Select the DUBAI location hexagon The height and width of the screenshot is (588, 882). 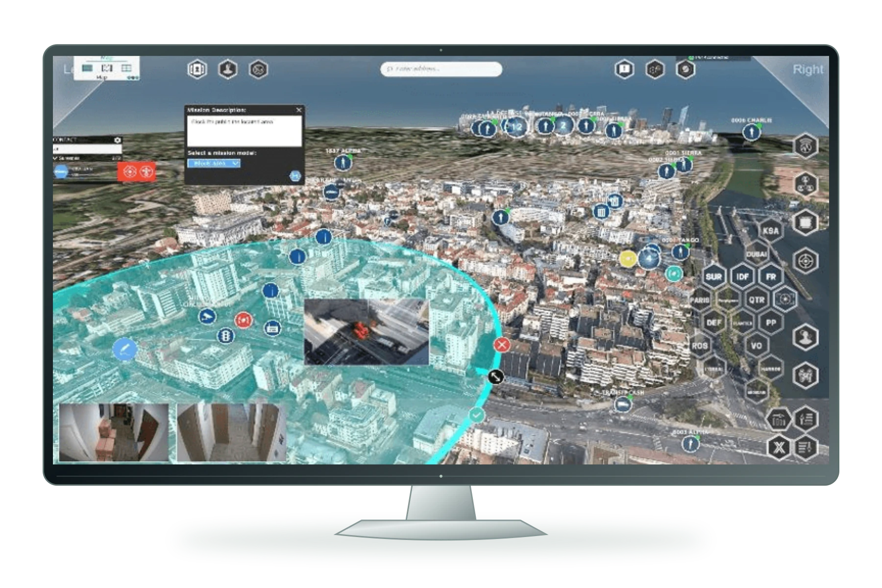pos(757,254)
